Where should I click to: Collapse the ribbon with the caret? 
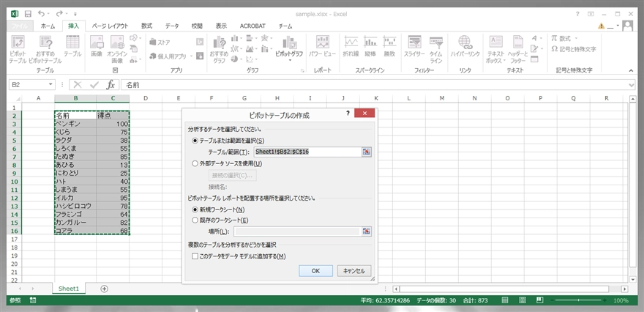tap(632, 71)
